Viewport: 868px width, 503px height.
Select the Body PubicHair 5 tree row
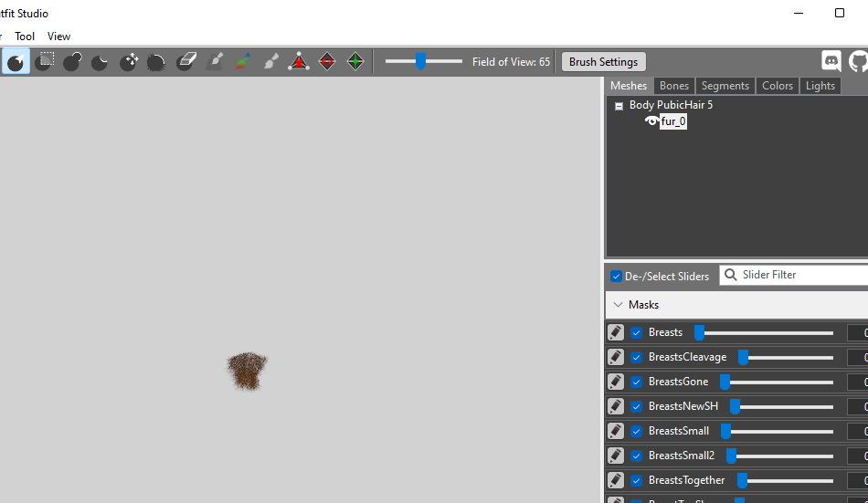pyautogui.click(x=671, y=105)
